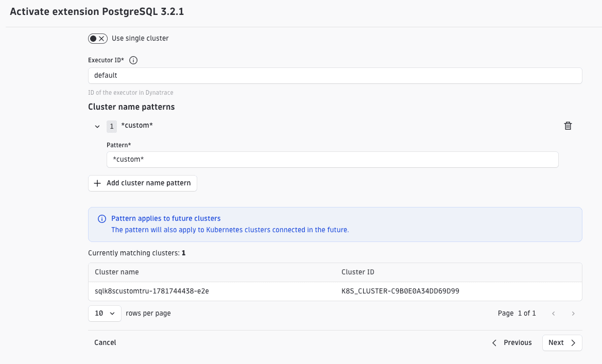Go to previous table page arrow
Image resolution: width=602 pixels, height=364 pixels.
point(553,314)
